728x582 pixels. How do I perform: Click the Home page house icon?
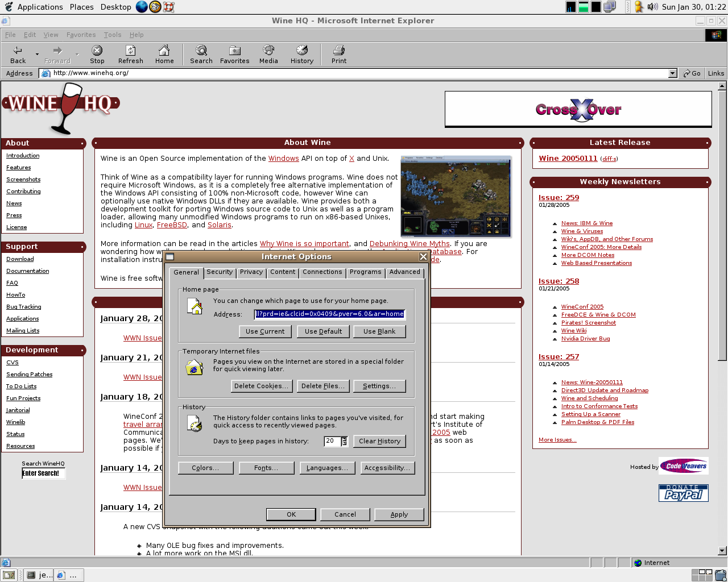[195, 307]
